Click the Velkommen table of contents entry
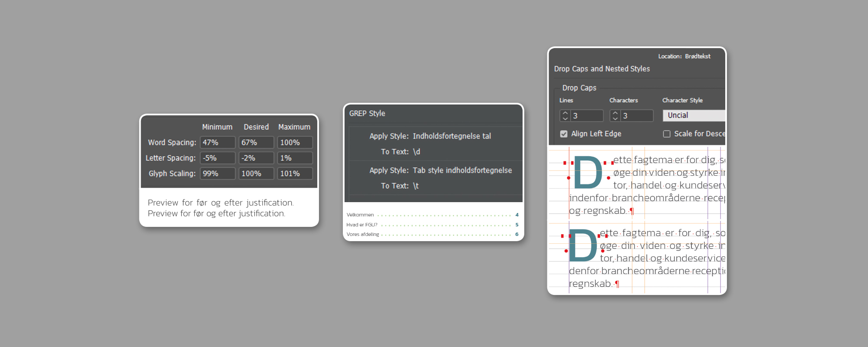868x347 pixels. click(360, 215)
